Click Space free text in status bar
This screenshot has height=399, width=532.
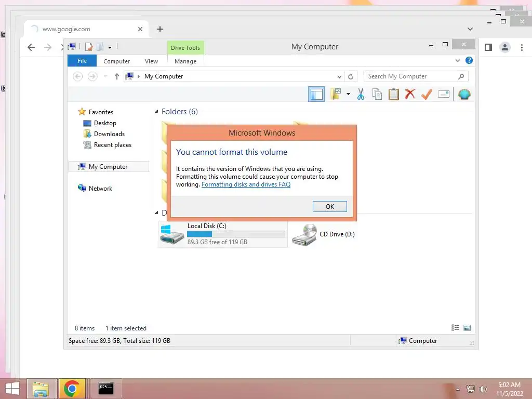[x=119, y=341]
